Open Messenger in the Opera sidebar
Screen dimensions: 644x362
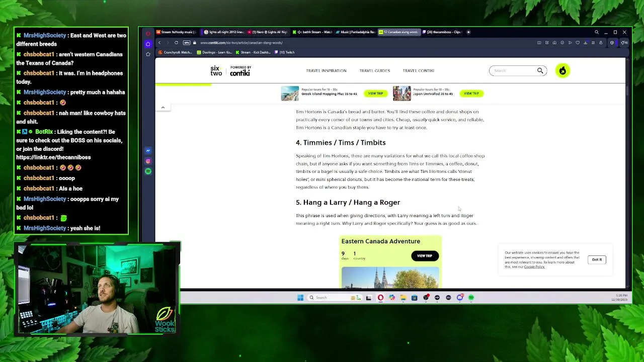click(x=148, y=151)
